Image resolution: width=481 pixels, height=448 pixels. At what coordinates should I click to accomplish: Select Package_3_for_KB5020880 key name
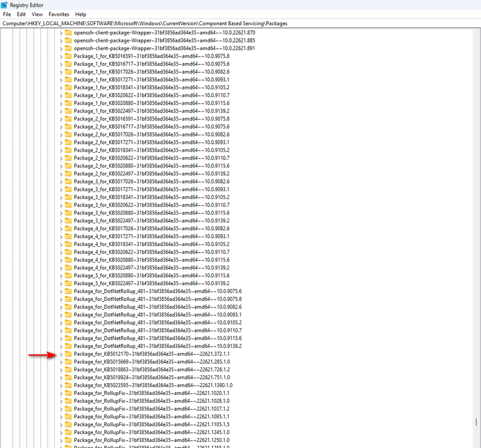click(x=152, y=213)
